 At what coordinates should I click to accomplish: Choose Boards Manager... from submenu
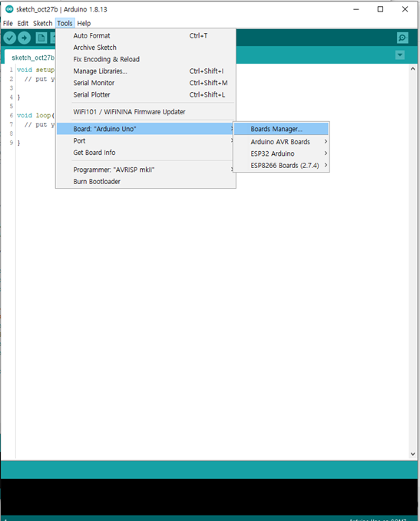coord(281,129)
